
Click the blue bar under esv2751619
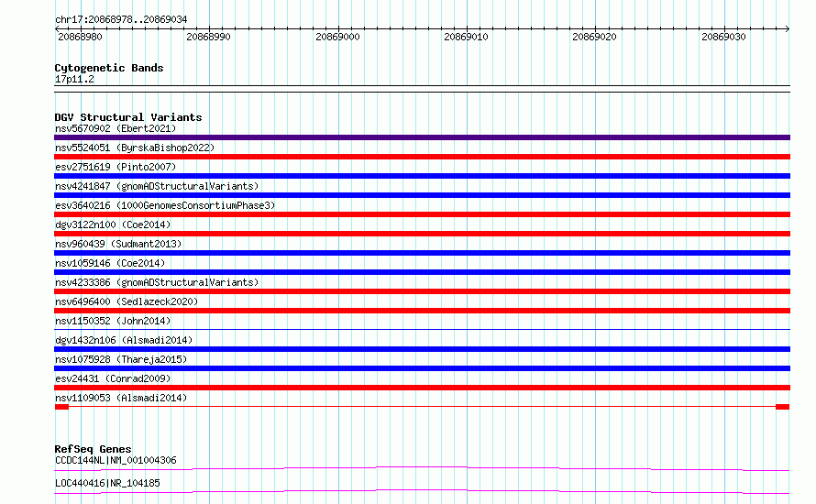[x=422, y=176]
